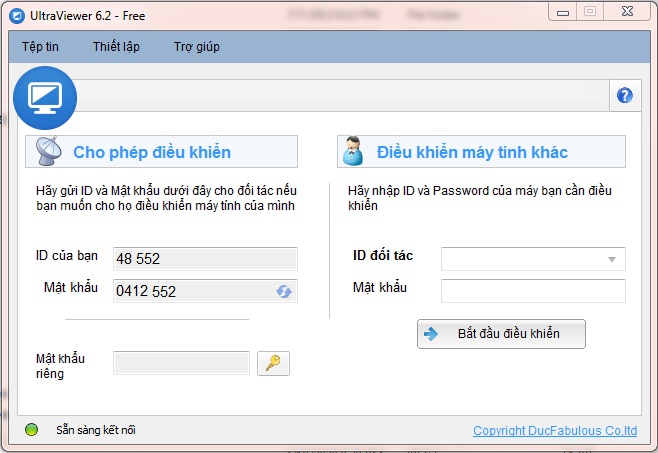
Task: Expand the ID đối tác dropdown arrow
Action: coord(611,260)
